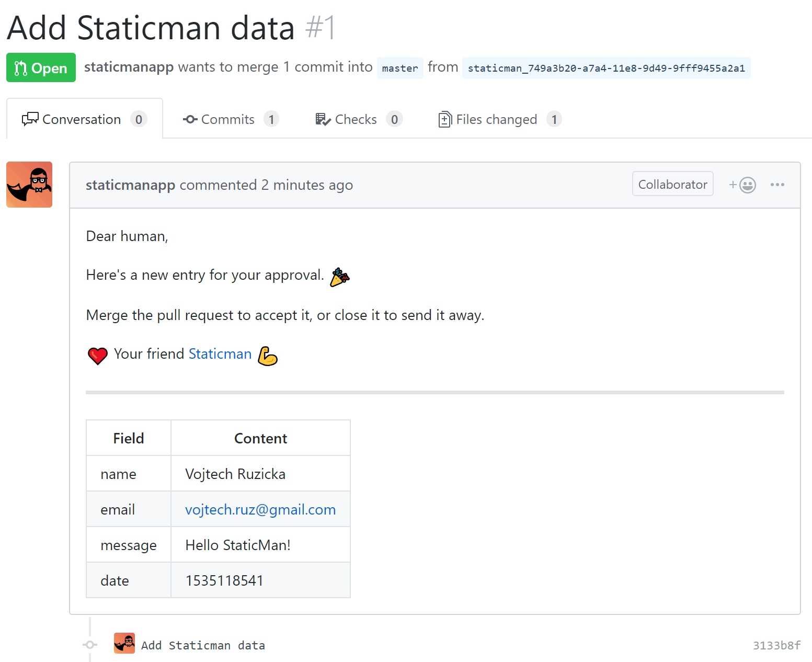Open commit hash 3133b8f
812x662 pixels.
click(x=776, y=645)
